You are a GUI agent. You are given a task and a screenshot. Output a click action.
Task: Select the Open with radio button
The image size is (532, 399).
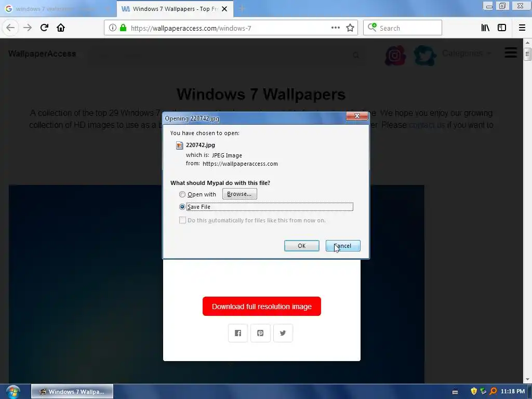tap(182, 194)
